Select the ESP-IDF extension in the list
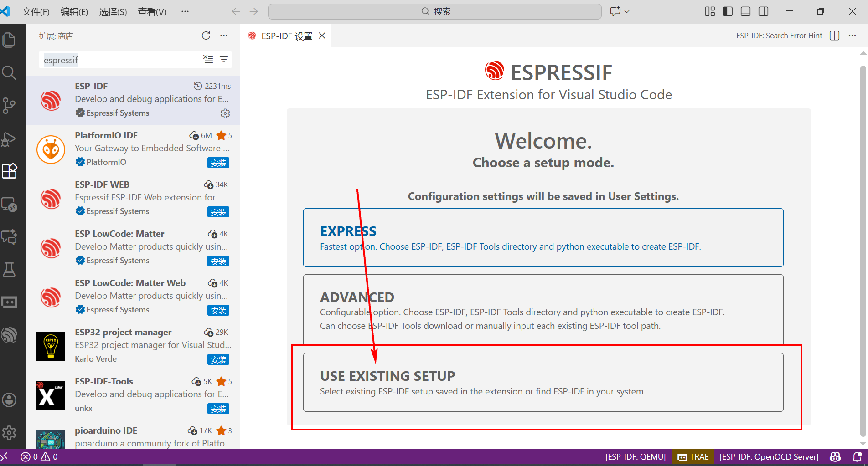This screenshot has height=466, width=868. point(133,100)
